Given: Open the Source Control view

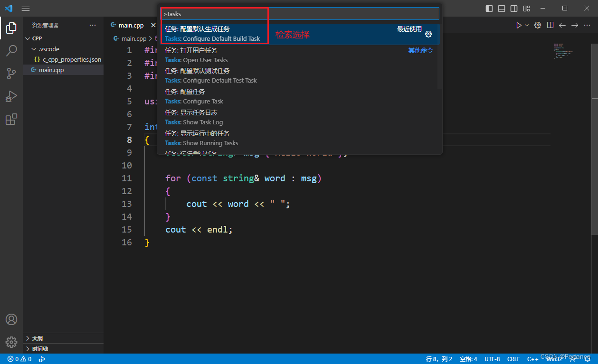Looking at the screenshot, I should point(11,74).
